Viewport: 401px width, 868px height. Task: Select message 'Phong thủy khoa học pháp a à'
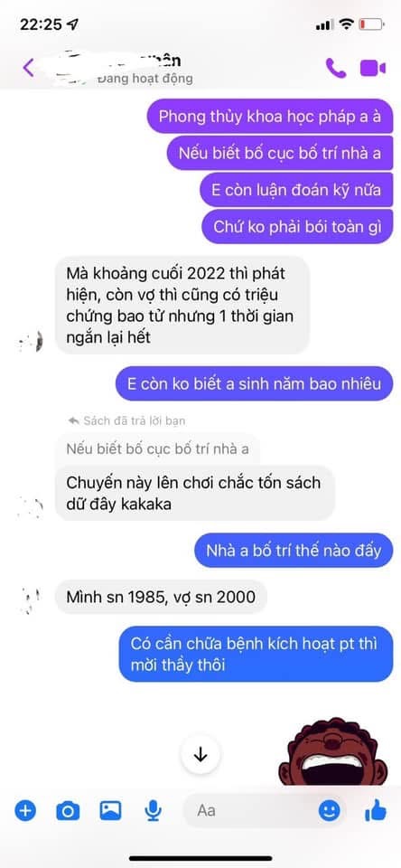pos(270,117)
